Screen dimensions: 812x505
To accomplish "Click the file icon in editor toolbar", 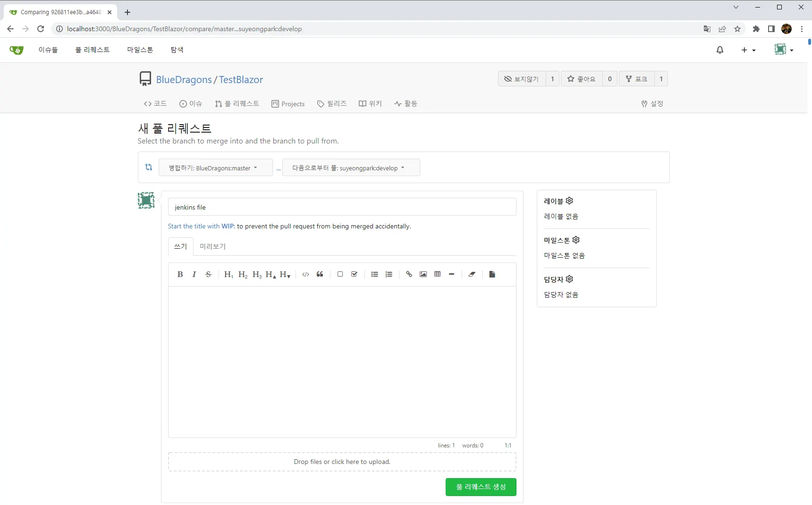I will point(492,274).
